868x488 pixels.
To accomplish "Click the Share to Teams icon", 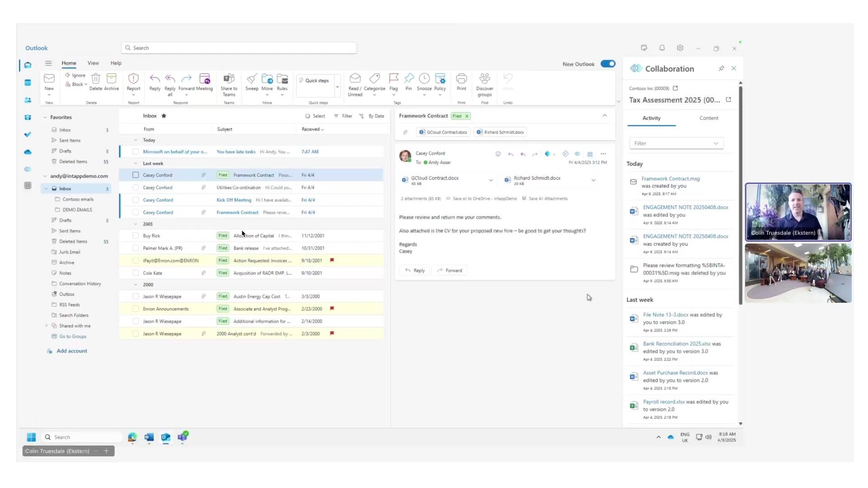I will coord(229,80).
